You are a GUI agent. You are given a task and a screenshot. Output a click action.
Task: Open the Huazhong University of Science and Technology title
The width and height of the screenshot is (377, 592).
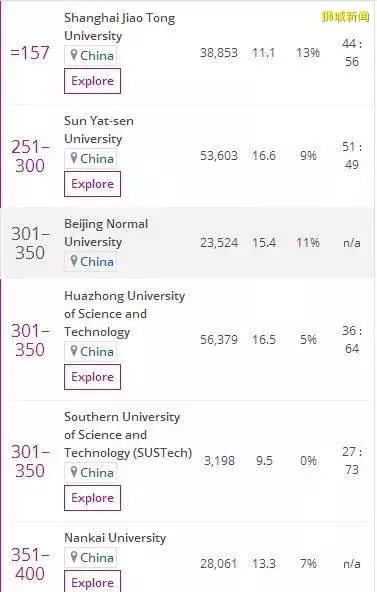pos(125,314)
